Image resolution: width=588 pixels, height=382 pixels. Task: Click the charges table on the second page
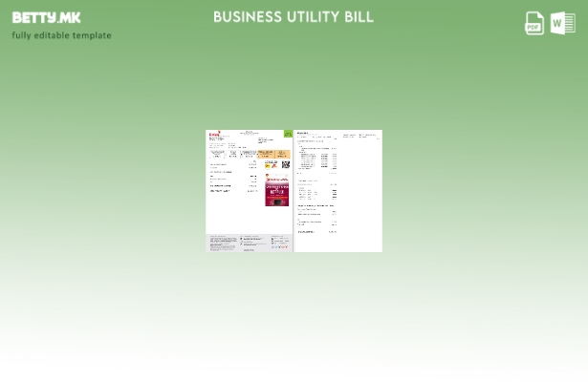click(x=316, y=158)
